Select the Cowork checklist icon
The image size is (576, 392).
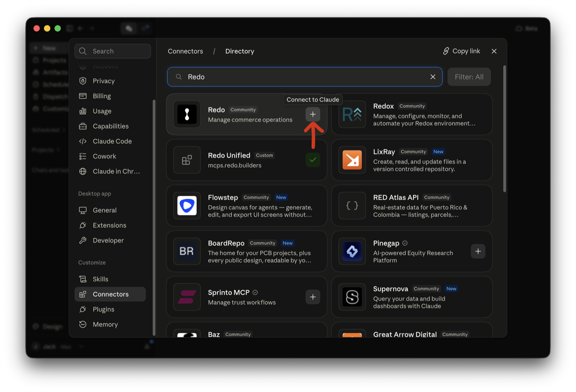pyautogui.click(x=83, y=157)
